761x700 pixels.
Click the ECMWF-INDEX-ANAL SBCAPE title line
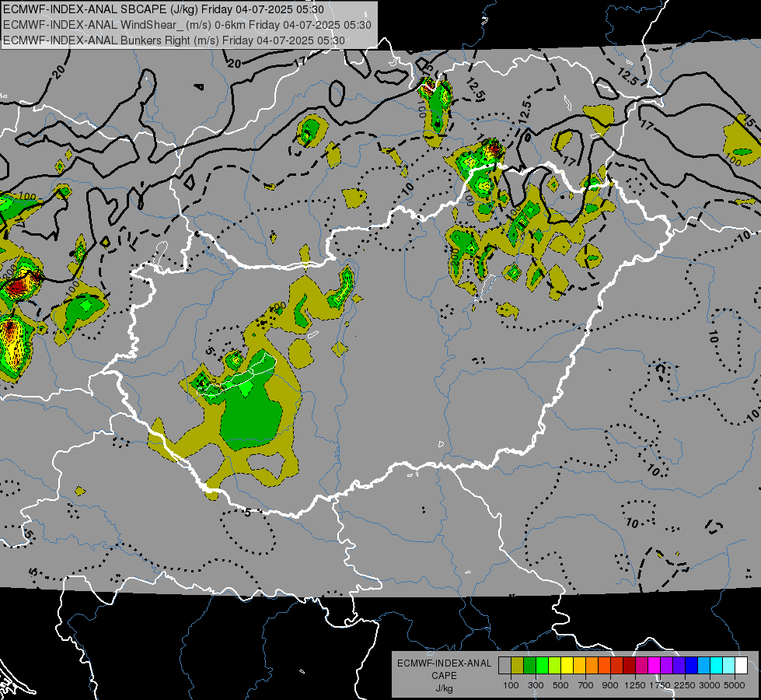[163, 9]
